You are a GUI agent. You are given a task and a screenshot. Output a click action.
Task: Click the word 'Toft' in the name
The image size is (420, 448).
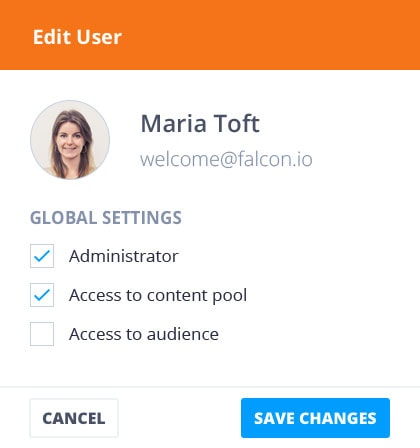[236, 124]
